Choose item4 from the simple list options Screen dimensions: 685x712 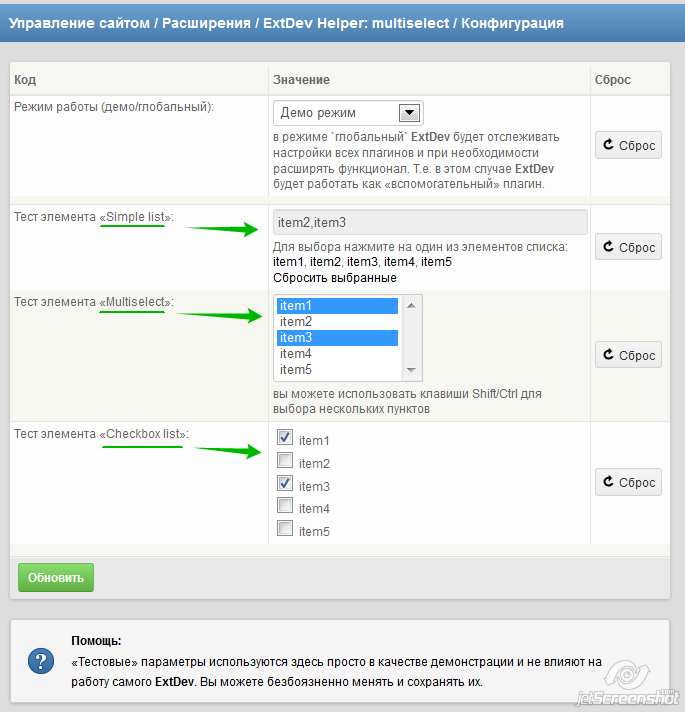click(399, 262)
